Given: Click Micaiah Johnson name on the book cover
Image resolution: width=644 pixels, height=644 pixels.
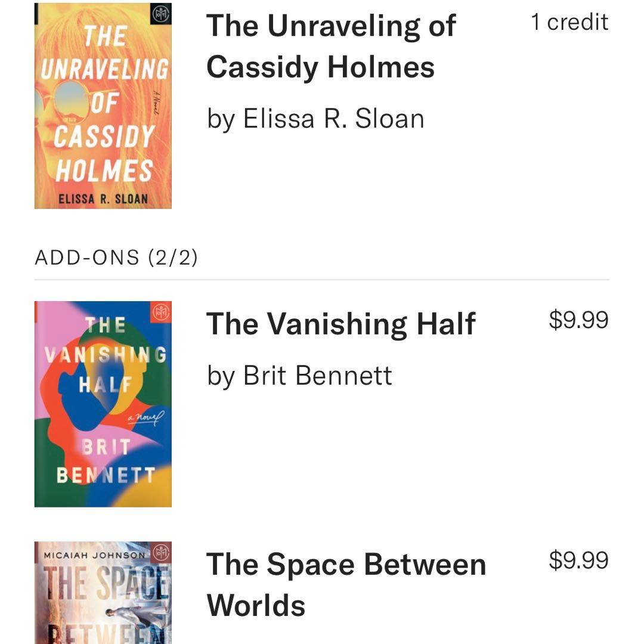Looking at the screenshot, I should (x=94, y=555).
